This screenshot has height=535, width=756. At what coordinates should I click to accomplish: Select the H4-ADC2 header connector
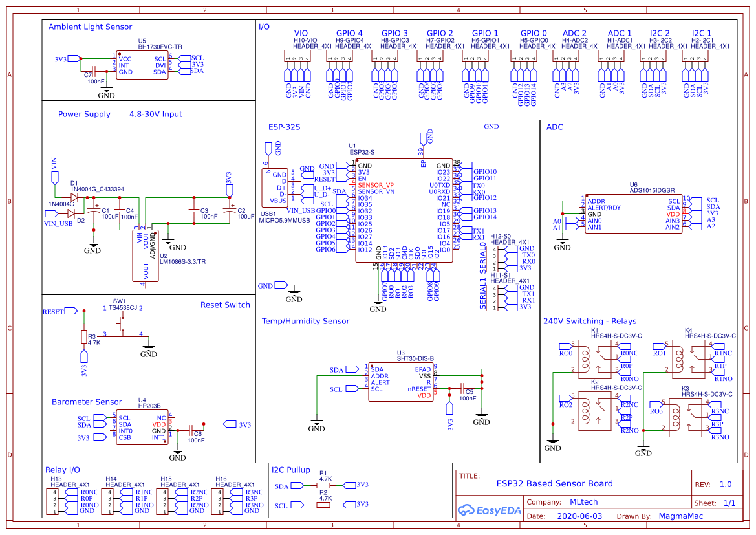point(566,56)
